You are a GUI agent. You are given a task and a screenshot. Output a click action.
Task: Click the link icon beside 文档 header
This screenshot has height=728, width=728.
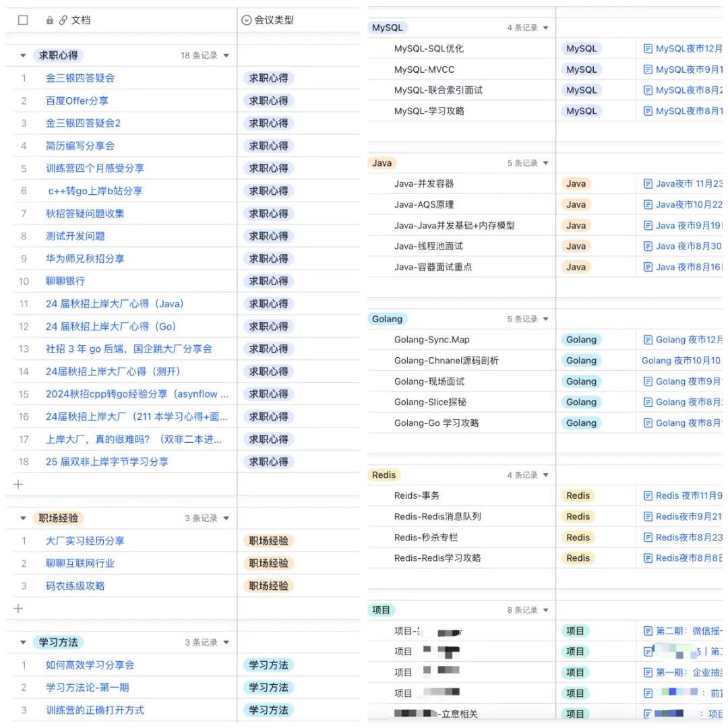coord(63,20)
